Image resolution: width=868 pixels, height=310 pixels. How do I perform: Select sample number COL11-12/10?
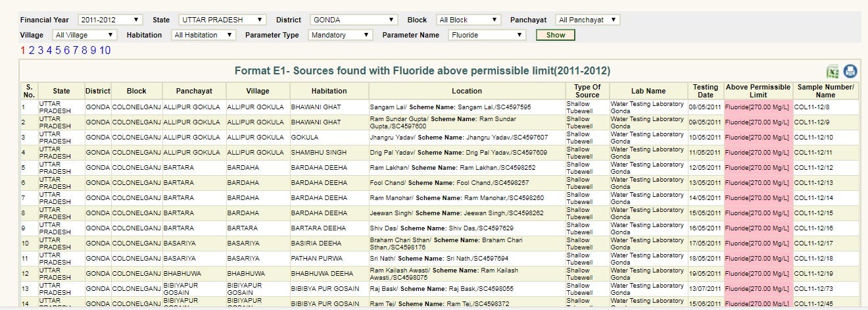[813, 138]
